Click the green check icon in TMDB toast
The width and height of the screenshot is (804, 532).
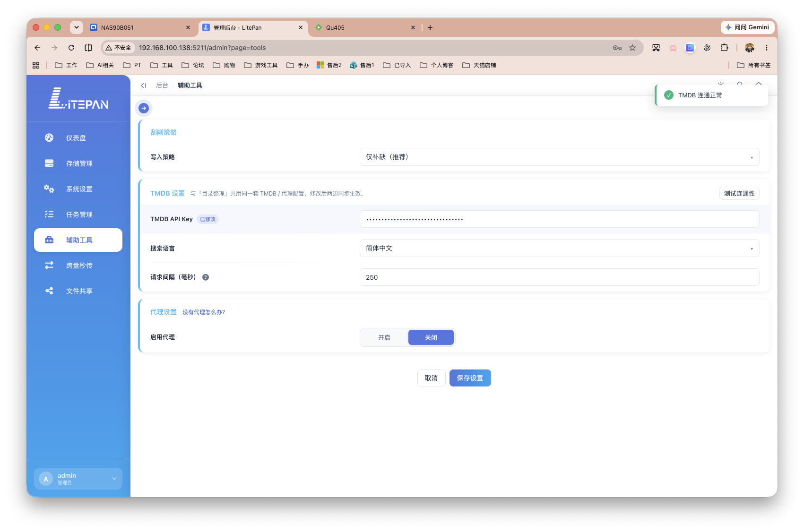pyautogui.click(x=669, y=95)
